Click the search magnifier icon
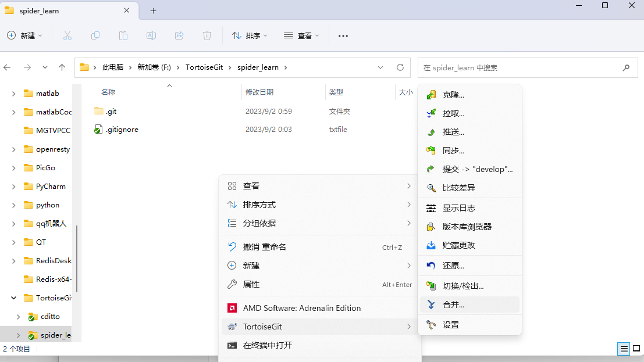Viewport: 644px width, 362px height. point(626,68)
